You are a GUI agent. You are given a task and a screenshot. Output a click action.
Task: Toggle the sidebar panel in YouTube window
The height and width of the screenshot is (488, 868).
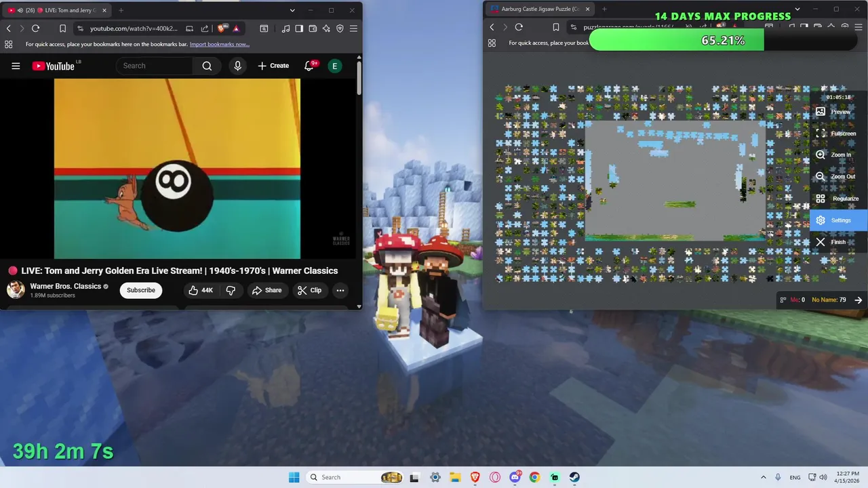pyautogui.click(x=299, y=28)
